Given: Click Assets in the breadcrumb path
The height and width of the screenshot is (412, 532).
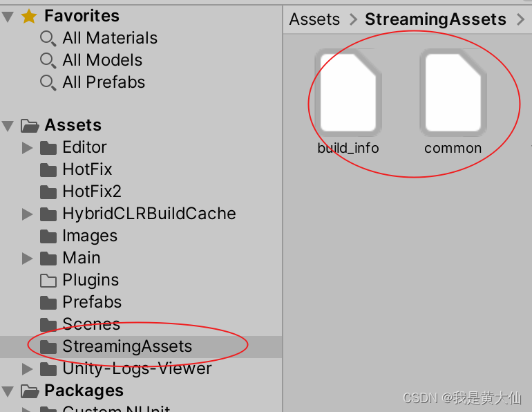Looking at the screenshot, I should (x=314, y=19).
